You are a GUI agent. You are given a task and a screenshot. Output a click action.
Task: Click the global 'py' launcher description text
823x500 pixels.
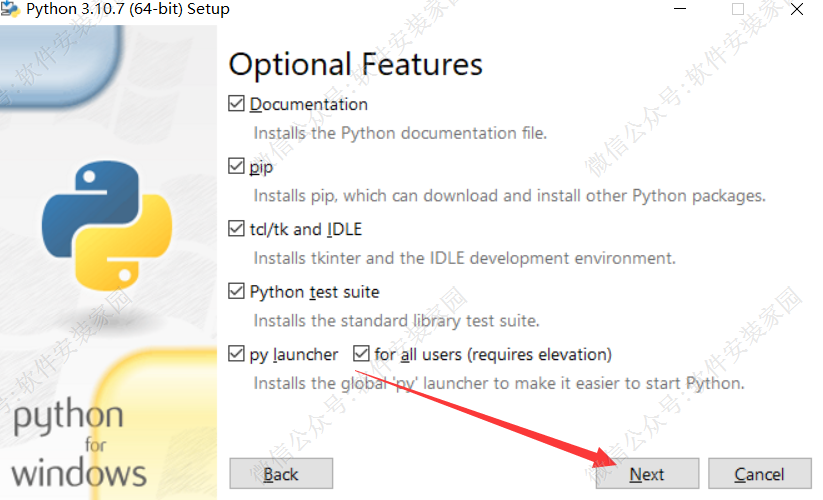pyautogui.click(x=498, y=383)
